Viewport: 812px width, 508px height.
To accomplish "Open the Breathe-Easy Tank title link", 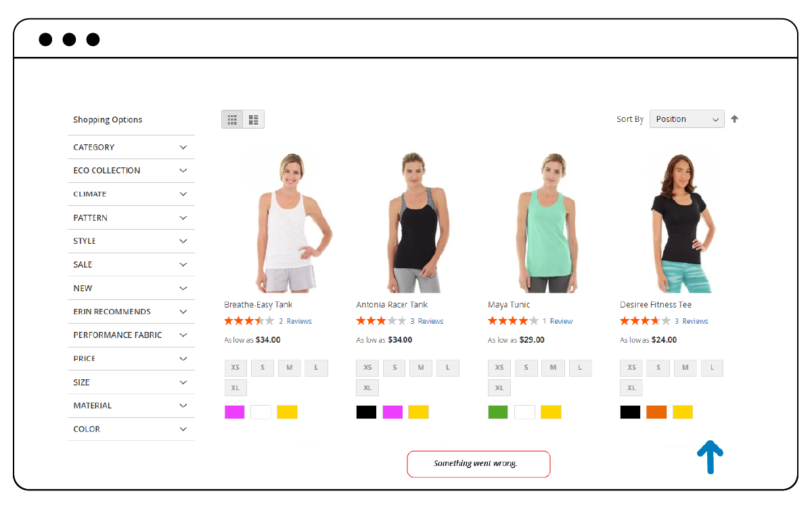I will point(258,305).
